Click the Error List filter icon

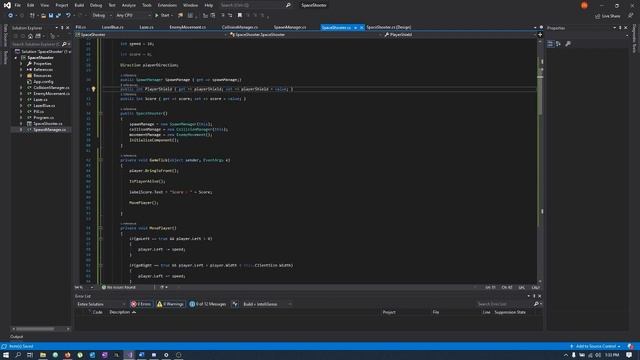click(235, 304)
